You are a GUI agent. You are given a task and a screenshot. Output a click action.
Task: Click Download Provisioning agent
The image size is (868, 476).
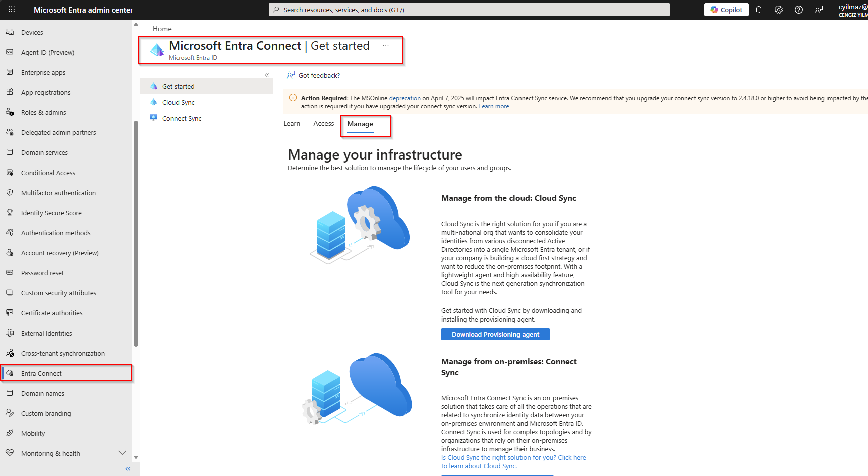(x=495, y=334)
